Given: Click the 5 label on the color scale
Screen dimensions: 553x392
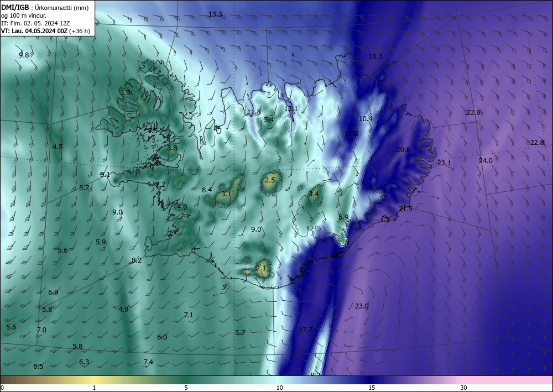Looking at the screenshot, I should 186,388.
